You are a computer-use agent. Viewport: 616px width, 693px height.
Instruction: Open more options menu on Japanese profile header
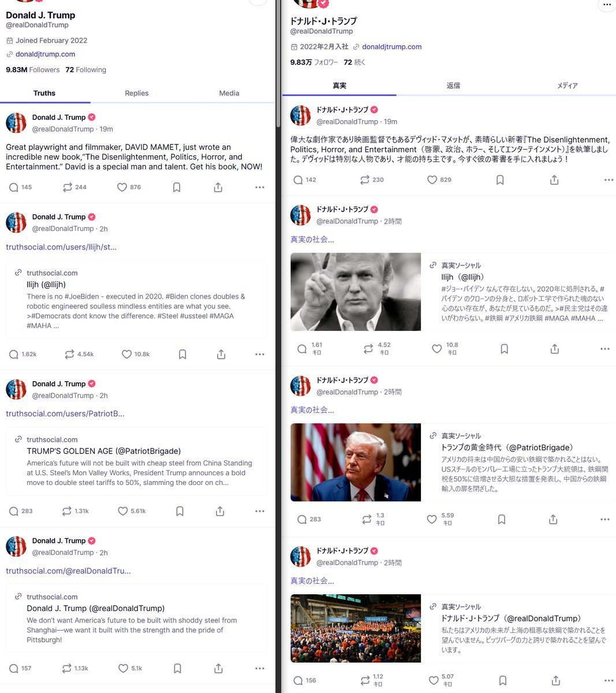point(606,5)
